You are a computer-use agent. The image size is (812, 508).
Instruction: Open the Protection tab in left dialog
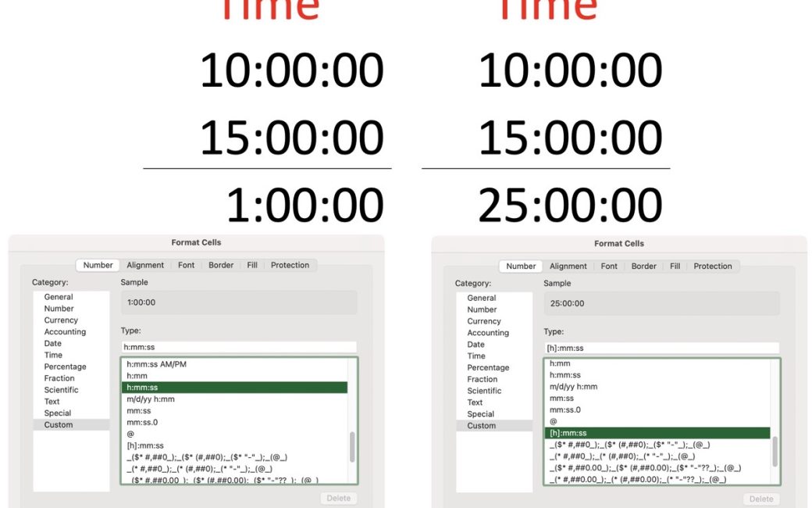click(290, 265)
